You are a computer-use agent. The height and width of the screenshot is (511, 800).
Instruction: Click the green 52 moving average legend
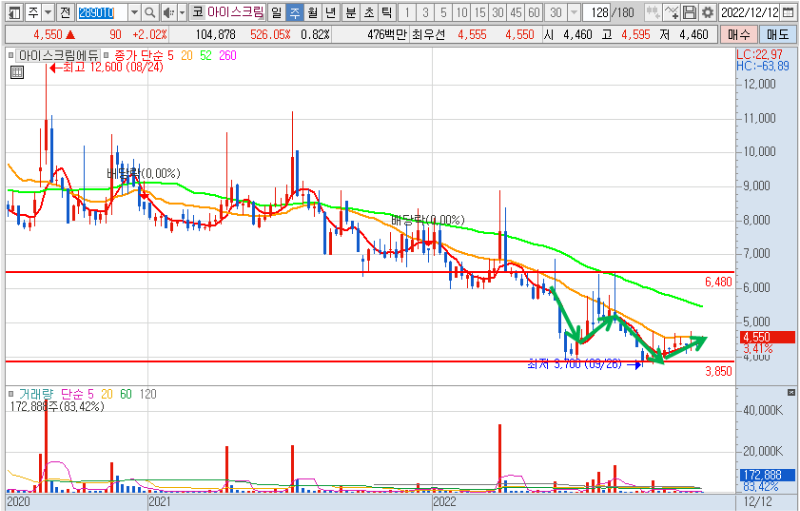[206, 56]
